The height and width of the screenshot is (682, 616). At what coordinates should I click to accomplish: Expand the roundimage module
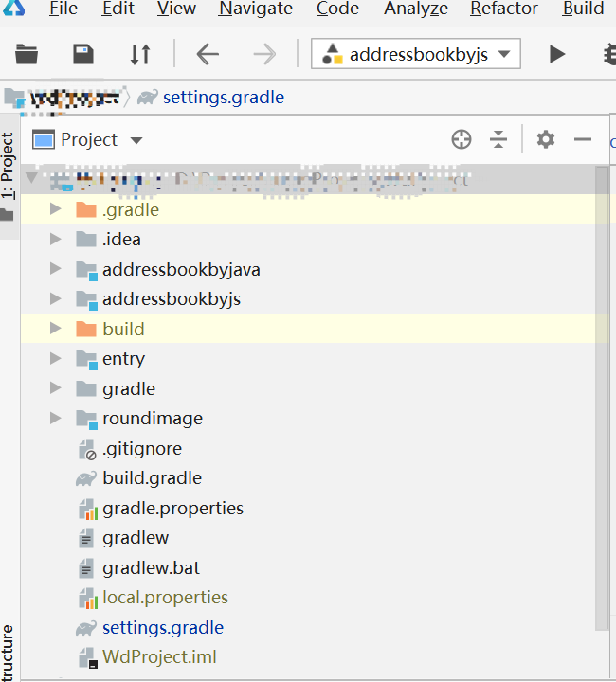click(x=55, y=419)
